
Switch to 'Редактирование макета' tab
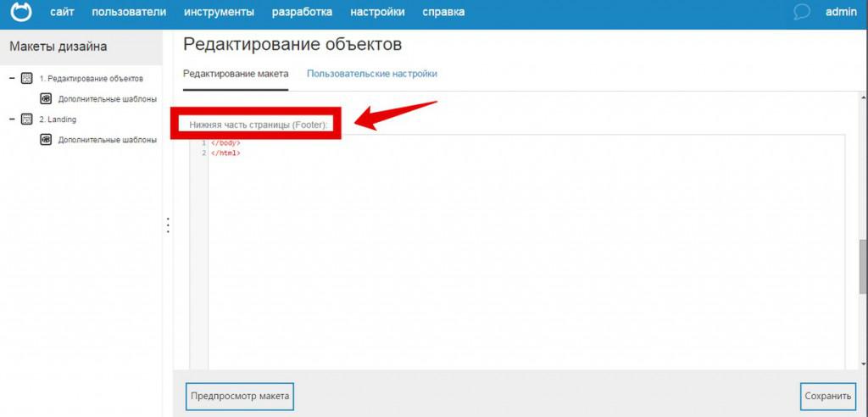236,74
